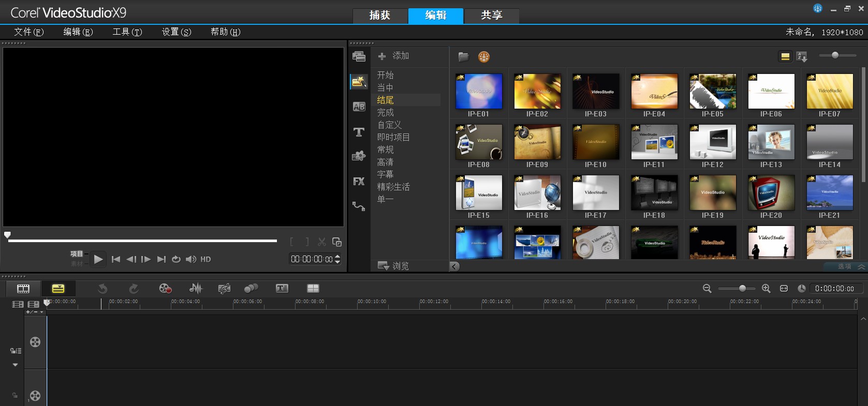Open the Subtitle Editor icon
This screenshot has width=868, height=406.
coord(282,289)
